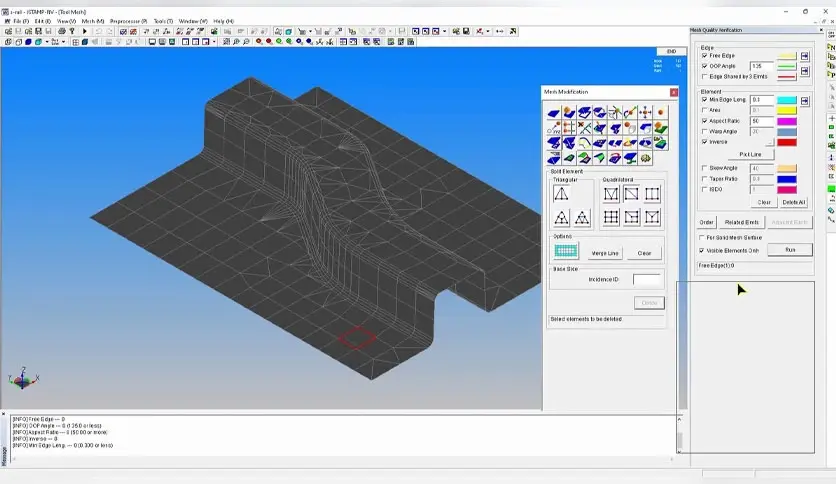The width and height of the screenshot is (836, 484).
Task: Close the Mesh Modification dialog
Action: pos(673,91)
